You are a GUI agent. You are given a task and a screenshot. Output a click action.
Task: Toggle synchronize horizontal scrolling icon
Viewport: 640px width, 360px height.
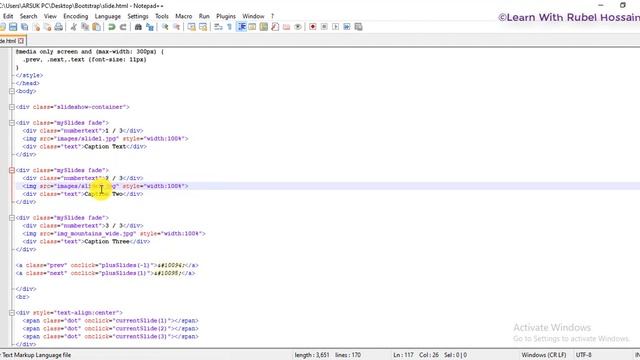coord(203,27)
